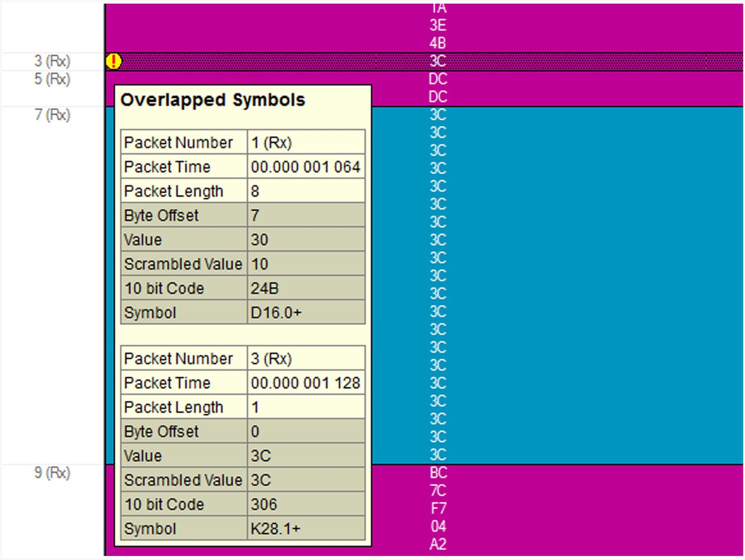Select packet row 9 (Rx) label
The image size is (745, 560).
pyautogui.click(x=52, y=473)
